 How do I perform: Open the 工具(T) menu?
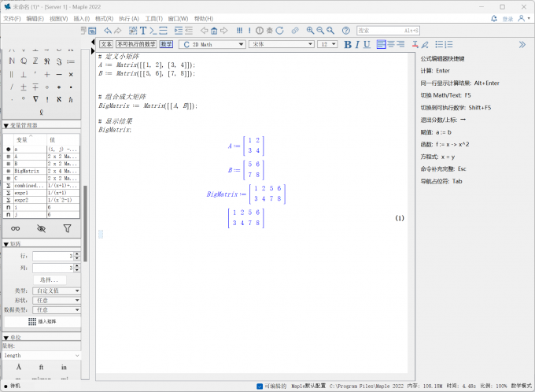point(154,19)
